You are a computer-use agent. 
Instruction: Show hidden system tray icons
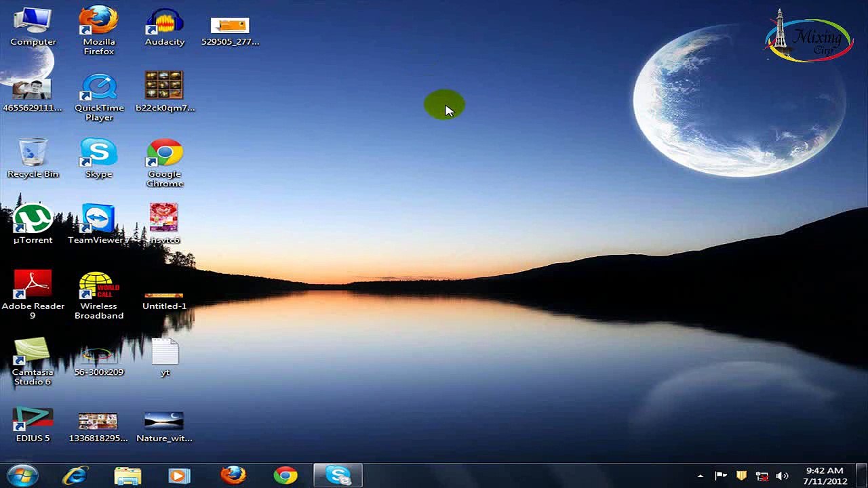701,476
